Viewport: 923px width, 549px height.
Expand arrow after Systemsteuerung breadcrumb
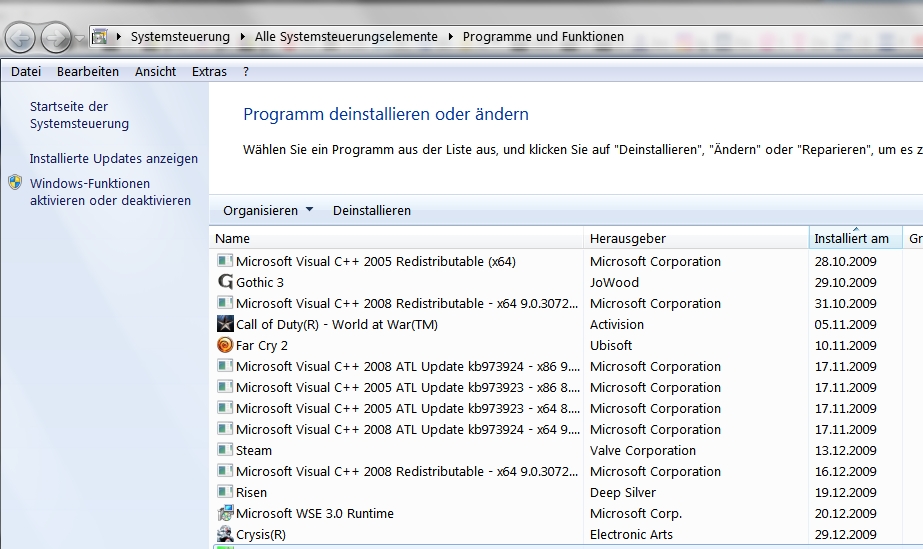coord(243,36)
